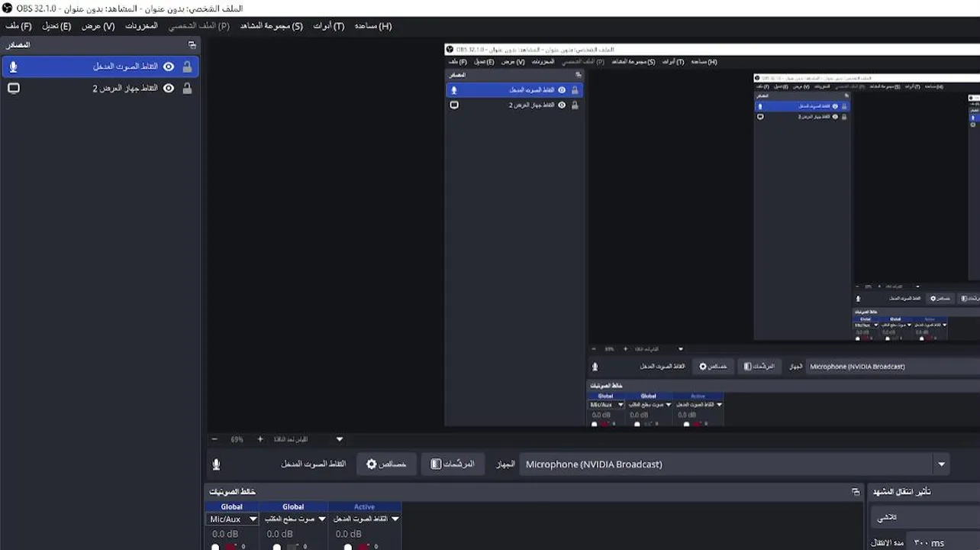The height and width of the screenshot is (550, 980).
Task: Click the monitor icon of التقاط جهاز العرض 2 source
Action: pyautogui.click(x=13, y=88)
